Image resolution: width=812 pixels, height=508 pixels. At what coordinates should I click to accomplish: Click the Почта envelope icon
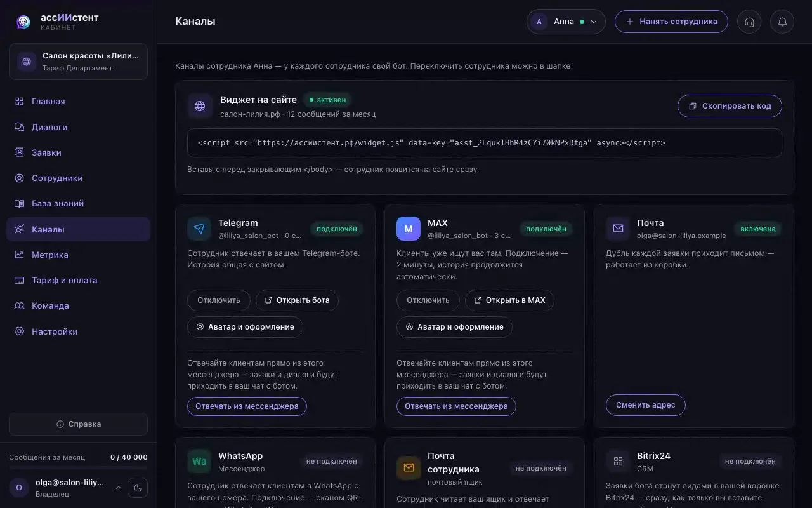(x=618, y=229)
